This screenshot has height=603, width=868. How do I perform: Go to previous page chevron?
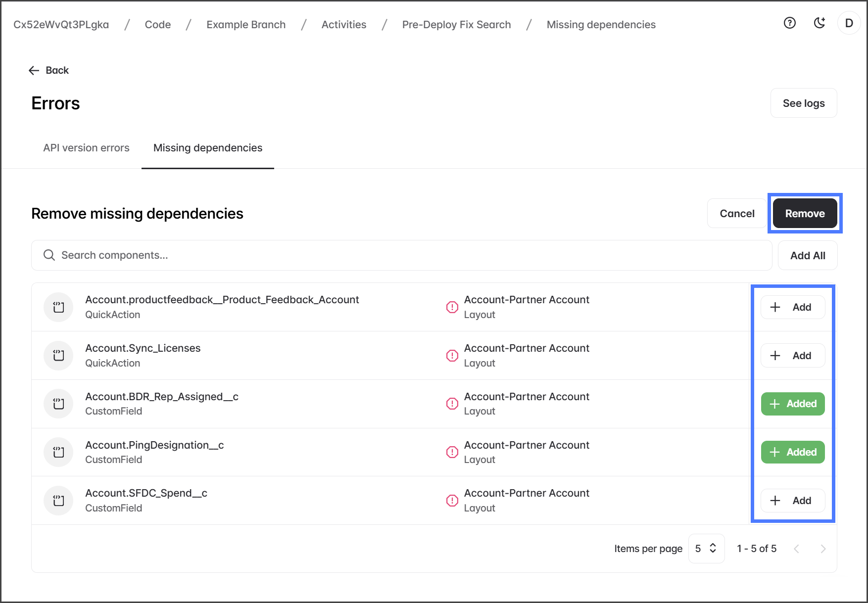pyautogui.click(x=796, y=549)
